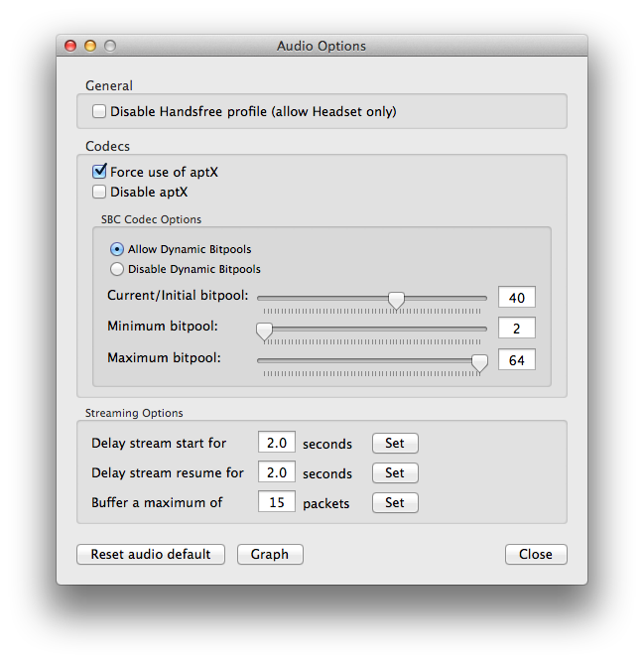Click the Close button in the dialog

pyautogui.click(x=536, y=554)
